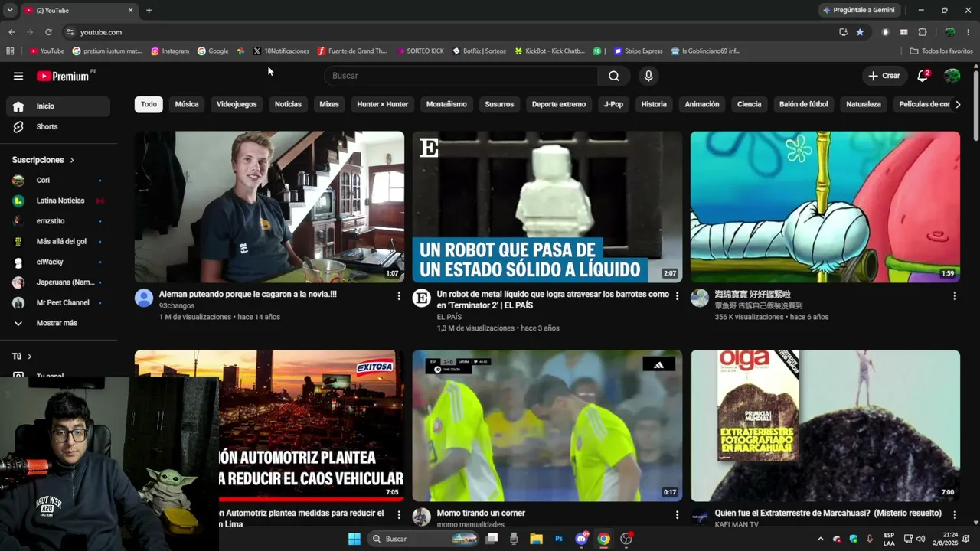Open the volume control in system tray

[920, 539]
